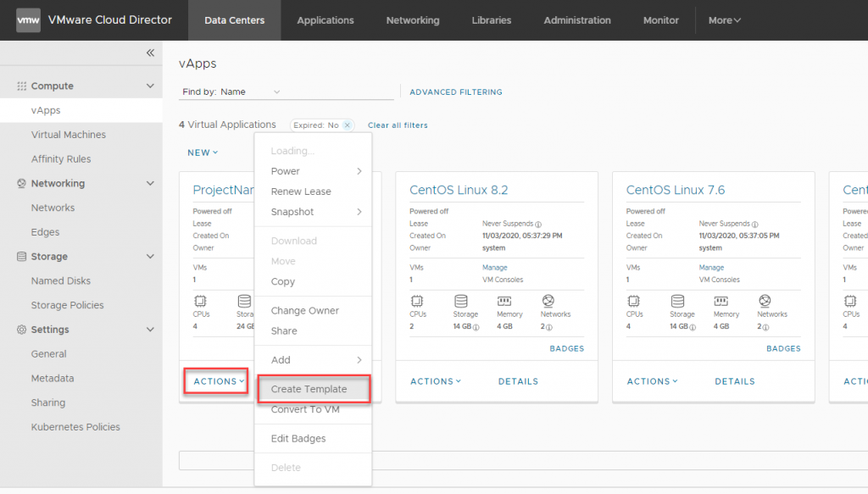
Task: Expand the Power submenu
Action: (313, 171)
